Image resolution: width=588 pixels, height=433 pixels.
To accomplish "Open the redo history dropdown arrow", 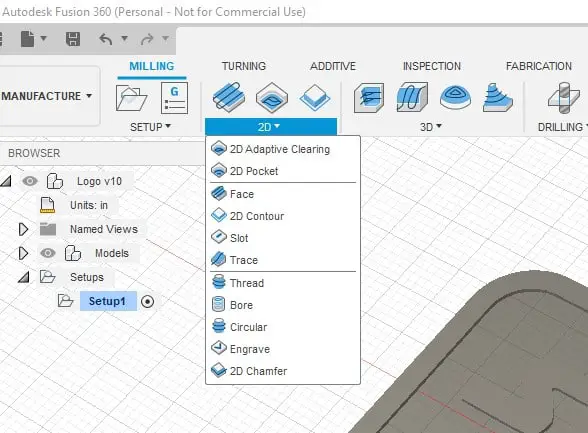I will click(165, 38).
